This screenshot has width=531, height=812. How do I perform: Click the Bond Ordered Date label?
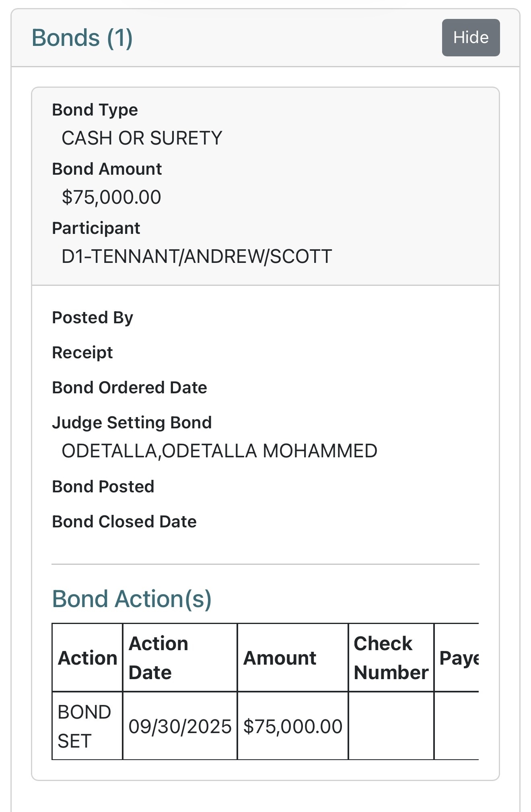pyautogui.click(x=130, y=388)
